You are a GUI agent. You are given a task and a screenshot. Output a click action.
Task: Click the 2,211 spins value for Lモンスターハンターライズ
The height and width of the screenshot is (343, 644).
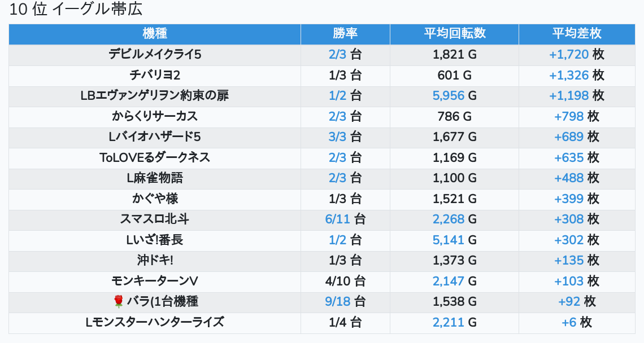click(448, 322)
